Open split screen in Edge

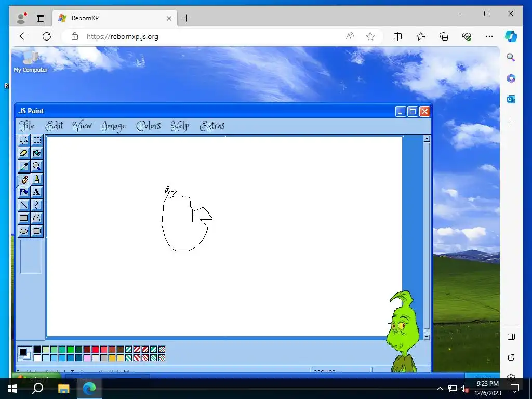point(397,36)
